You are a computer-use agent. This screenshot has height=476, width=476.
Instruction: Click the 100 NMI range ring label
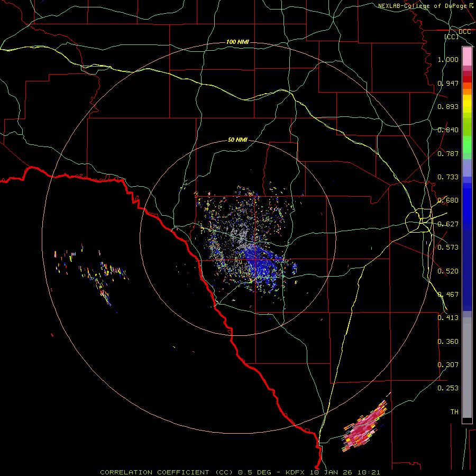pos(237,42)
